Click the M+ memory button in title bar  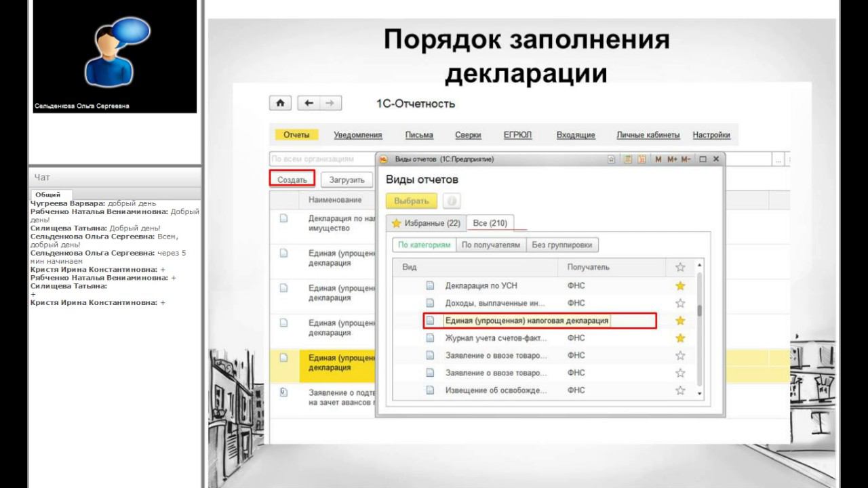(672, 159)
